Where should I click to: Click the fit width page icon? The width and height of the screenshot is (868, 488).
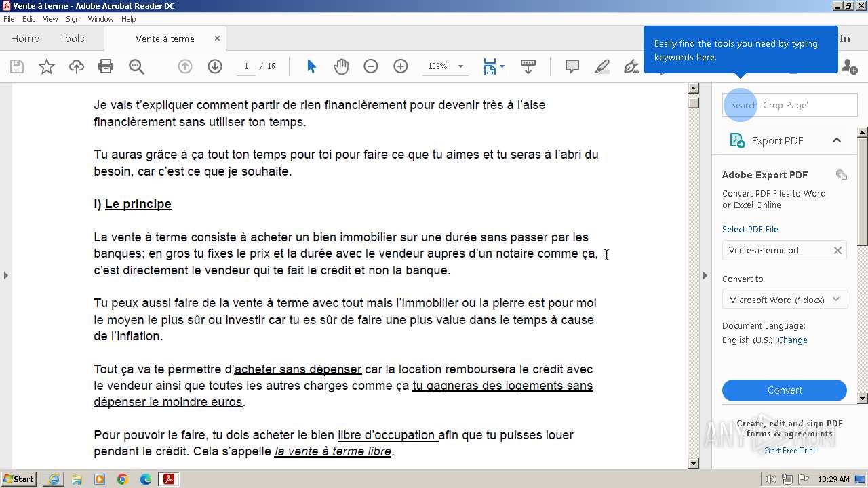point(490,66)
